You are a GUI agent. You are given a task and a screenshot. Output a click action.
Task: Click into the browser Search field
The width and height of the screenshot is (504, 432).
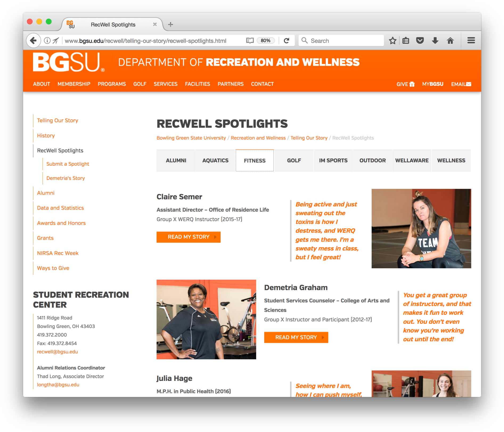tap(341, 41)
